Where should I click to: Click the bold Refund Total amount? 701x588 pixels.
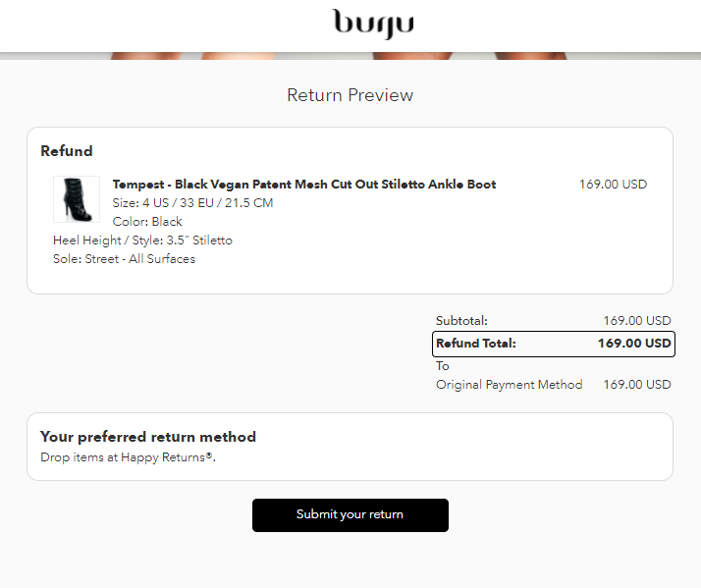(x=634, y=344)
